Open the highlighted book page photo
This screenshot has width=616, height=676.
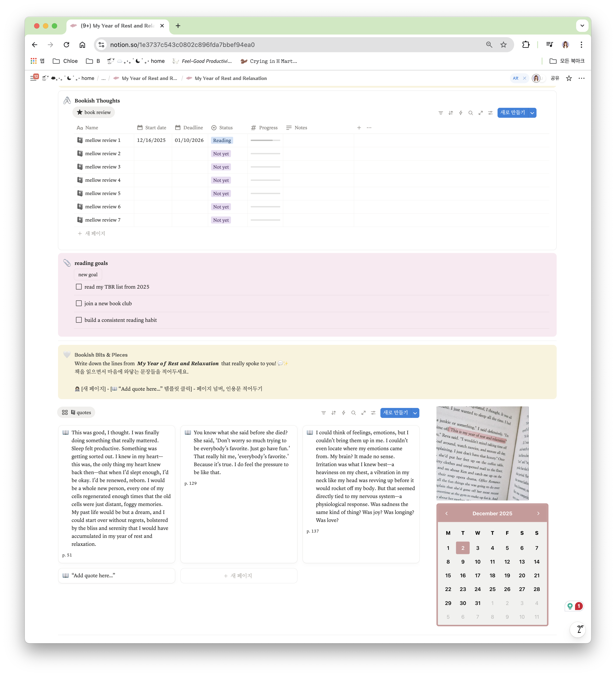(482, 453)
